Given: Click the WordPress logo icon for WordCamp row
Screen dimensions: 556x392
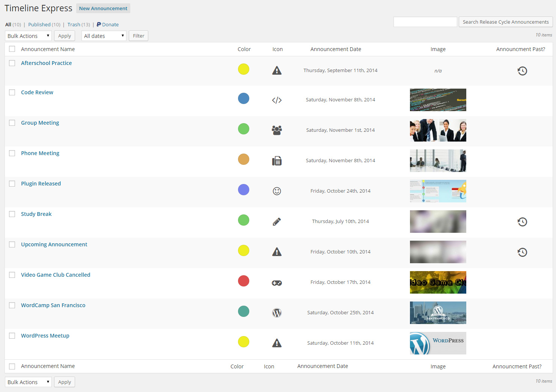Looking at the screenshot, I should [x=277, y=313].
